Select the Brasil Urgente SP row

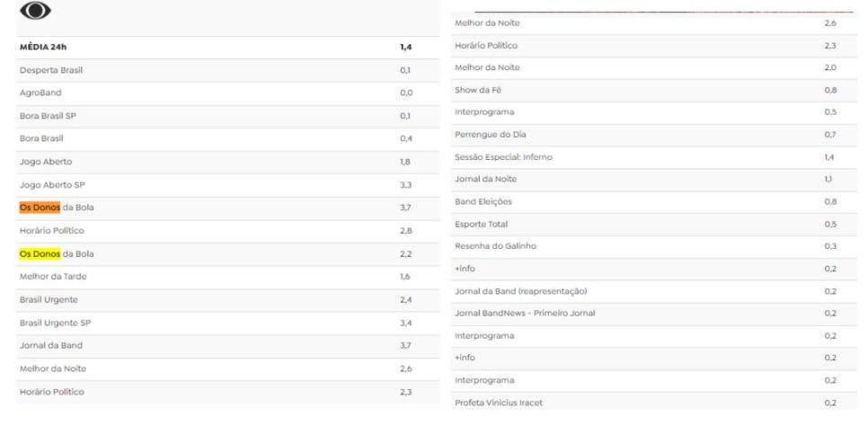(228, 323)
